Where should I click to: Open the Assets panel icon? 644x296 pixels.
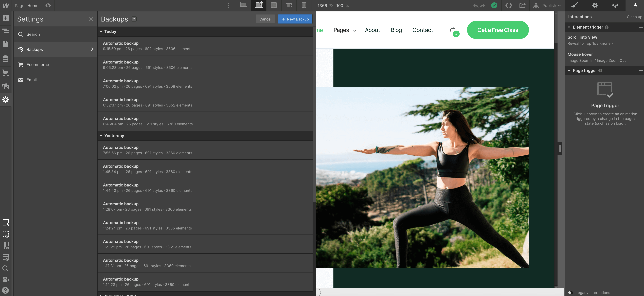[x=6, y=87]
